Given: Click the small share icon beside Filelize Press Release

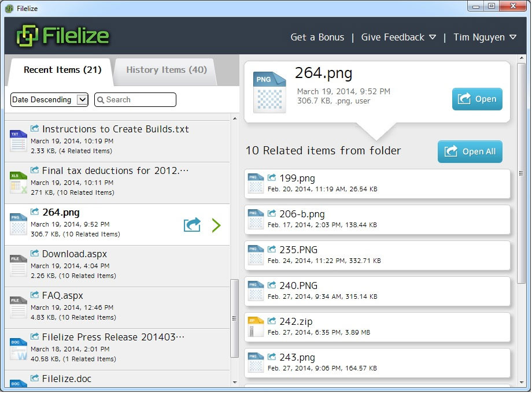Looking at the screenshot, I should coord(35,337).
